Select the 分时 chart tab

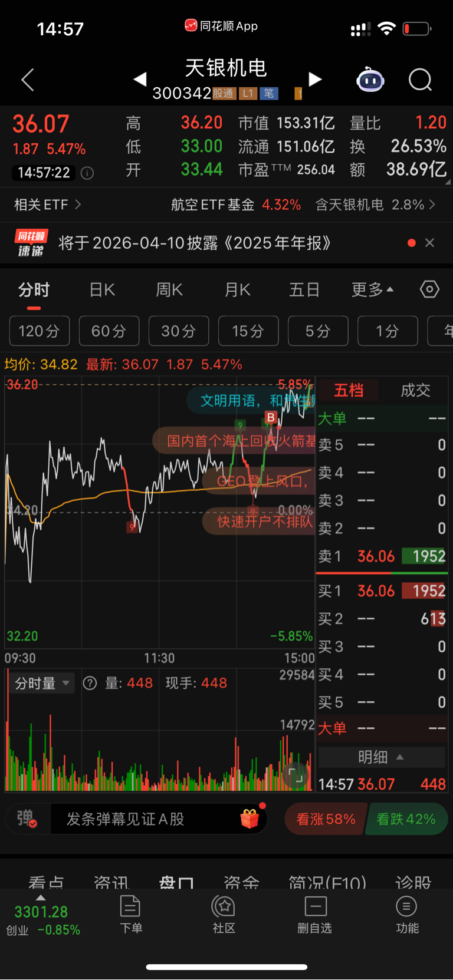[34, 289]
